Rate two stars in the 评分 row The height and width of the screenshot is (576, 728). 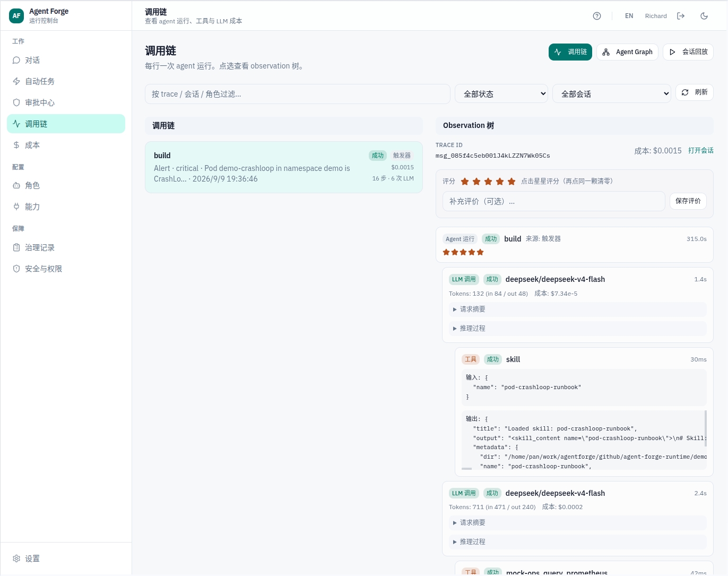[476, 182]
